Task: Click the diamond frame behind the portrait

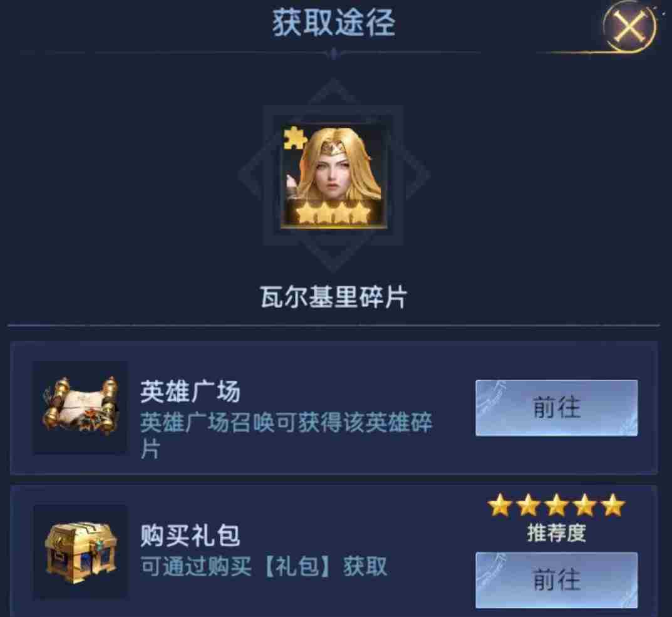Action: point(333,175)
